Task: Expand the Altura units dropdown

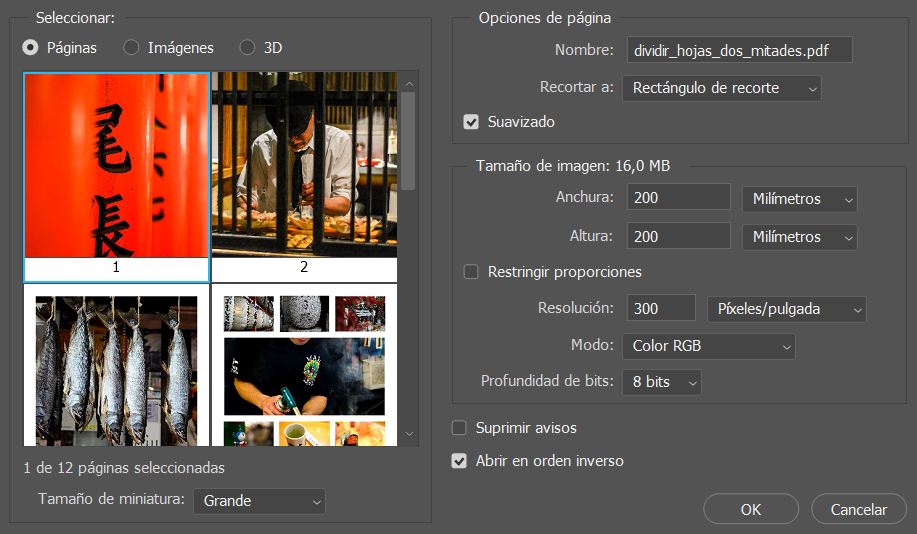Action: pos(799,237)
